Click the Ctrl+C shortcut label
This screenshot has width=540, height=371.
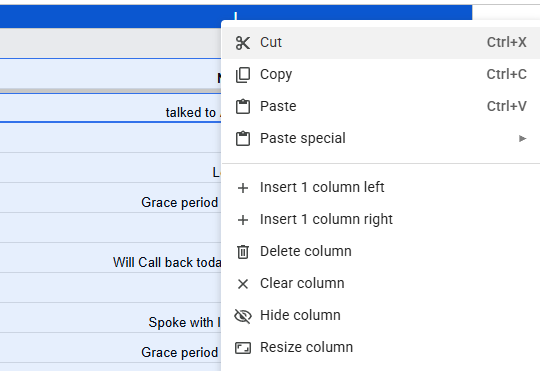[507, 74]
